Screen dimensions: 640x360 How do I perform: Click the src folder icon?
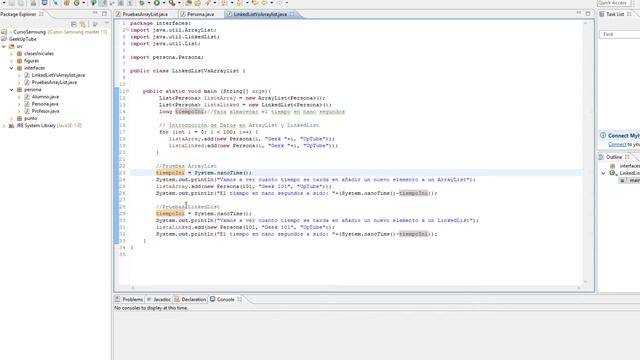point(11,47)
